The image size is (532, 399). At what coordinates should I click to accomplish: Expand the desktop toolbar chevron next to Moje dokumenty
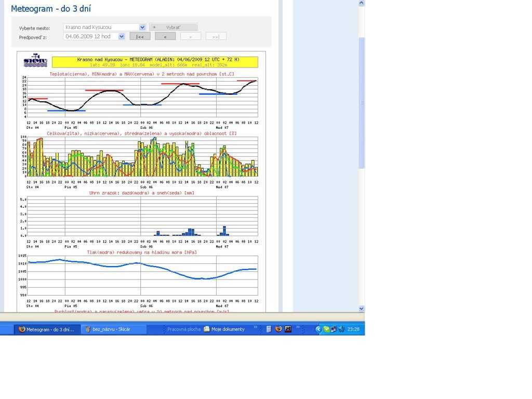256,327
